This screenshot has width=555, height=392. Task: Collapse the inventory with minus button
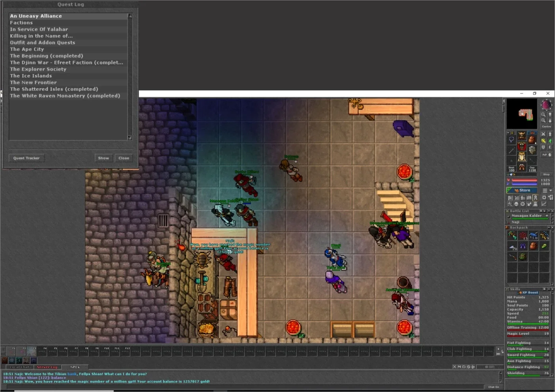(x=508, y=133)
